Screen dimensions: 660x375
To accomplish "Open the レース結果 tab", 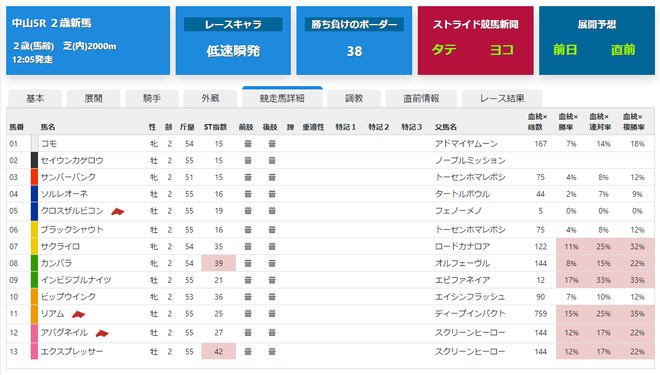I will [x=502, y=98].
